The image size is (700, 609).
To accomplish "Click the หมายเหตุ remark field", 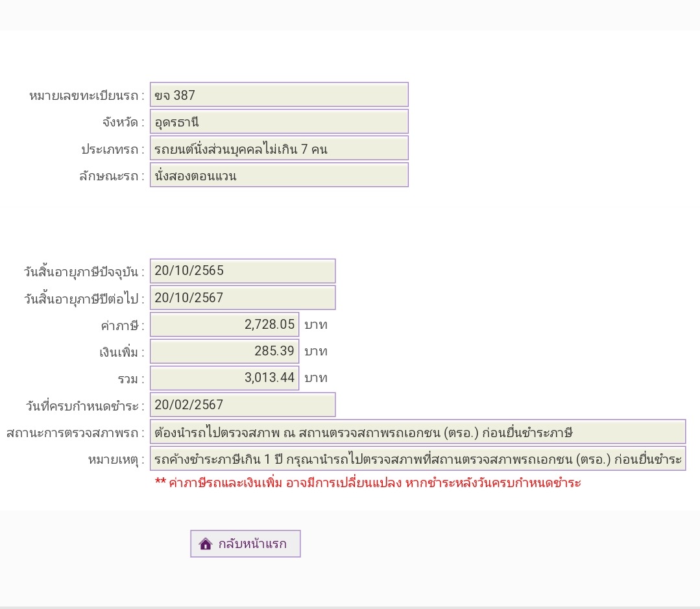I will (417, 459).
